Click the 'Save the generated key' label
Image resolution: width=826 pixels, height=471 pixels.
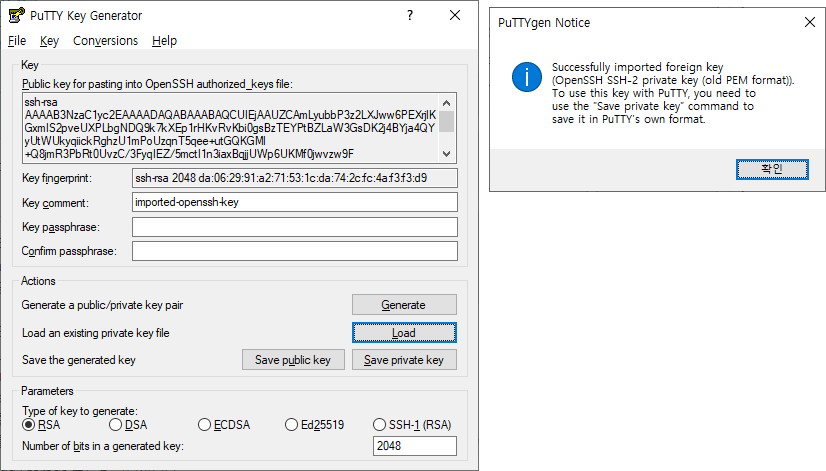[x=79, y=360]
